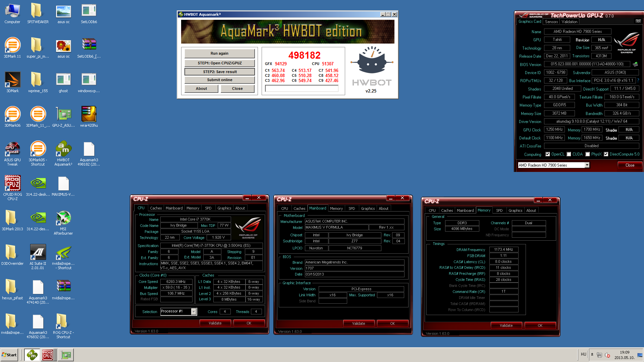This screenshot has width=644, height=362.
Task: Open the Windows Start menu
Action: (9, 355)
